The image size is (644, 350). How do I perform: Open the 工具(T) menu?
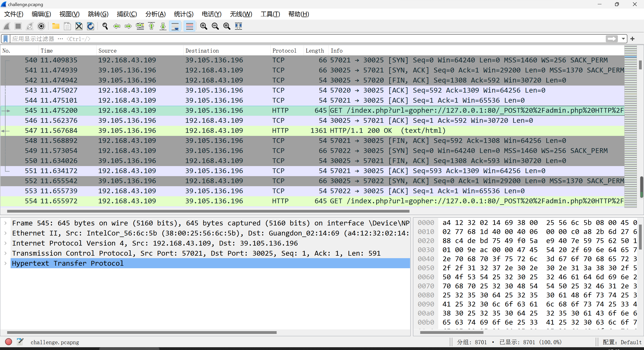[270, 14]
